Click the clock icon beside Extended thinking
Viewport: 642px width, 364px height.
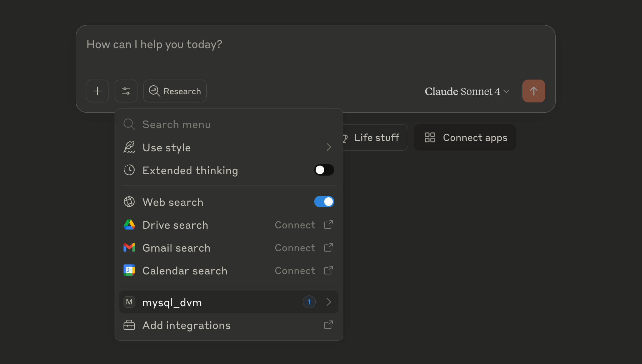129,170
